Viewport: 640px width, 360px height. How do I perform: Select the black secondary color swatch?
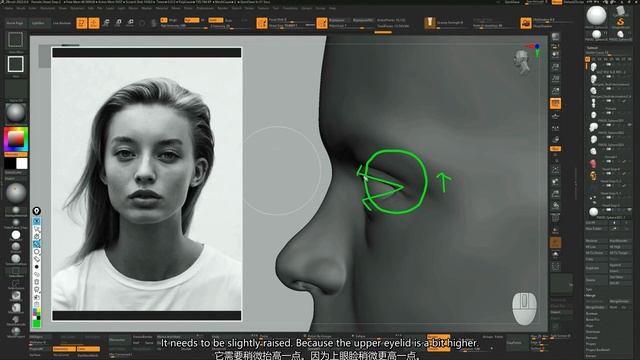click(x=10, y=164)
